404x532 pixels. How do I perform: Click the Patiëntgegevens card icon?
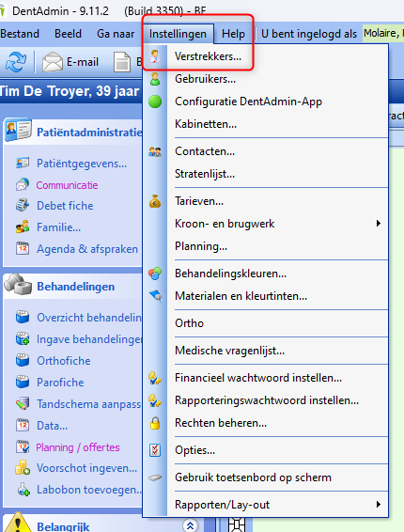[23, 164]
